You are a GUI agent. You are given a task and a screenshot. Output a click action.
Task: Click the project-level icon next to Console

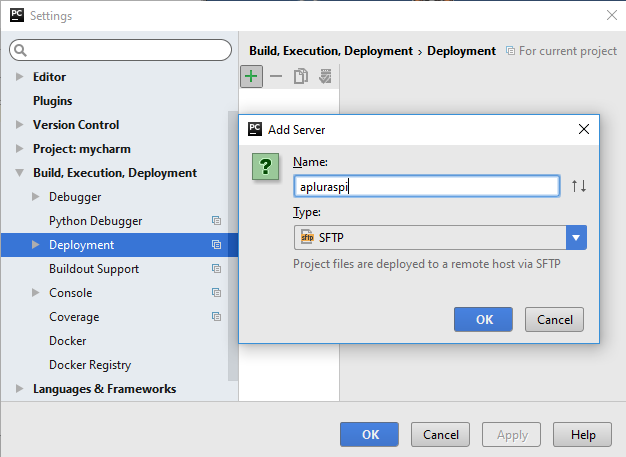tap(216, 293)
